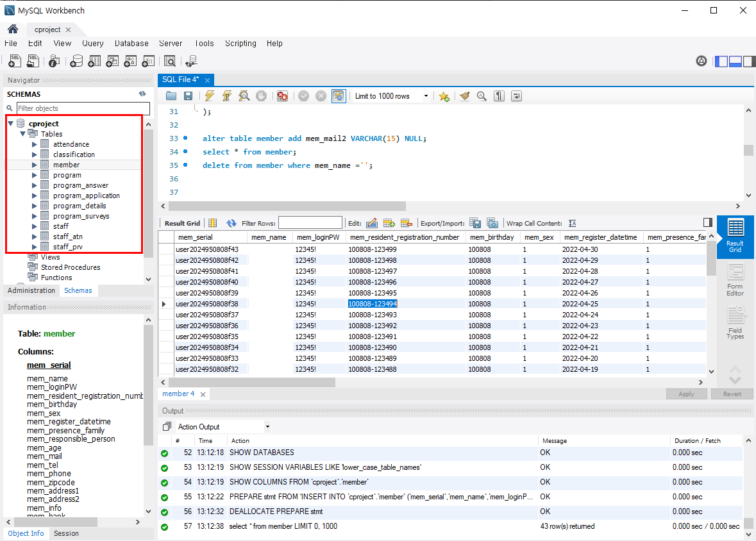
Task: Toggle the auto-commit mode button
Action: 339,96
